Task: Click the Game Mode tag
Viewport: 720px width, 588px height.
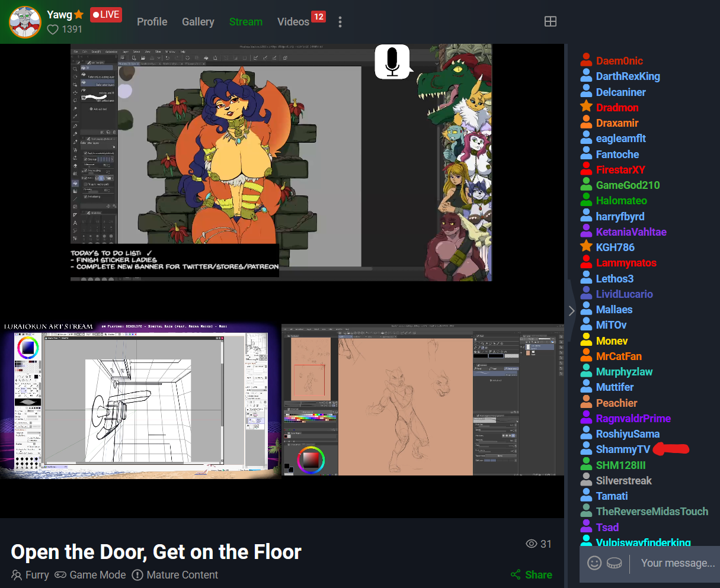Action: pyautogui.click(x=91, y=575)
